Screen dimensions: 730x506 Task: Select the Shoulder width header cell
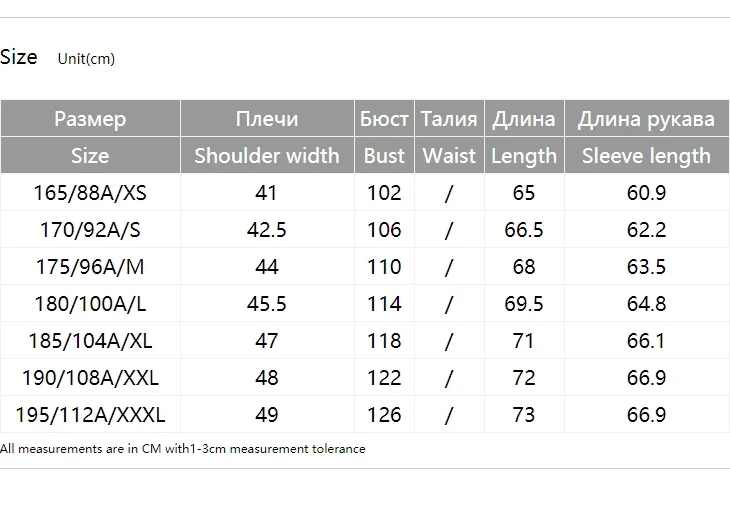pos(267,155)
